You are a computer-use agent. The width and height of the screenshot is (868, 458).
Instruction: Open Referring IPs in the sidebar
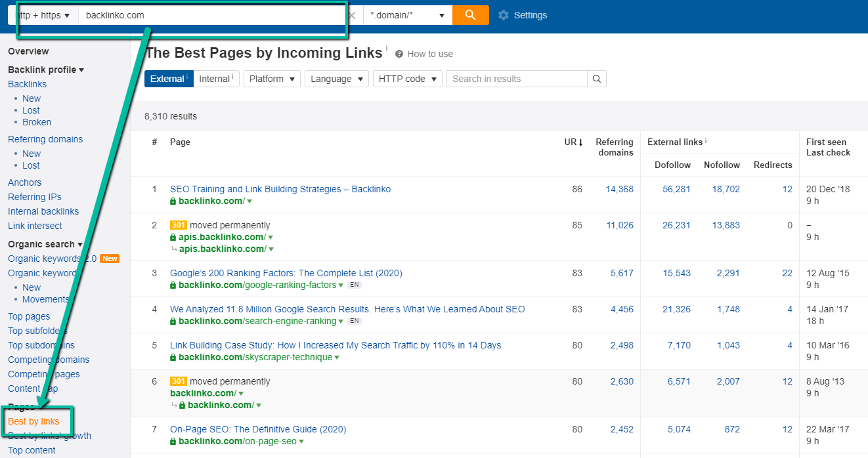[35, 197]
